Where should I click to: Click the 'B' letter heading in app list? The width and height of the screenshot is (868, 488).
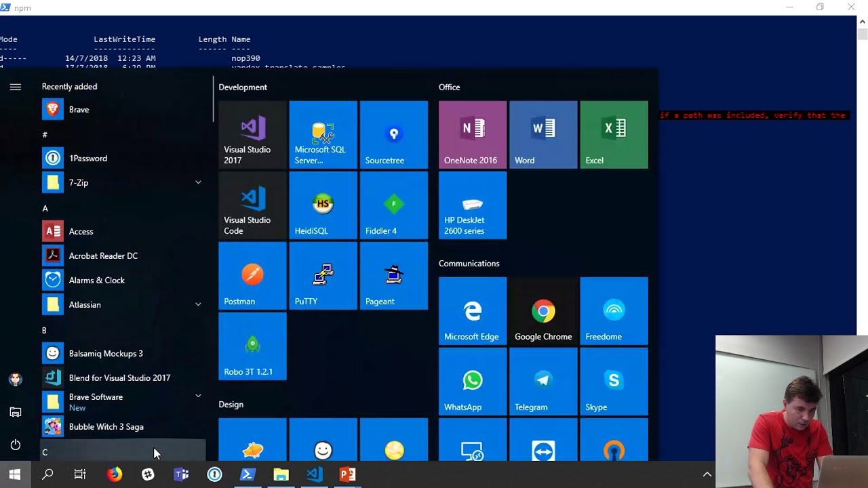point(44,330)
